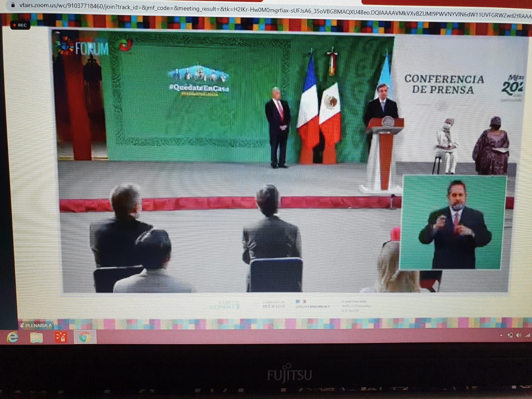Click the PLENARIA A pinned label

(x=36, y=326)
